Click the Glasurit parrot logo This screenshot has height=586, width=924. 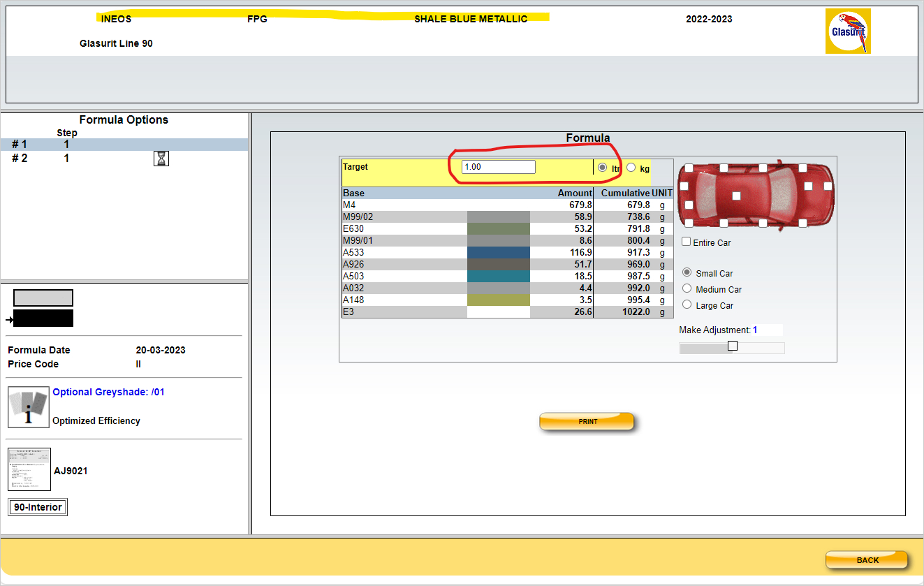point(848,31)
